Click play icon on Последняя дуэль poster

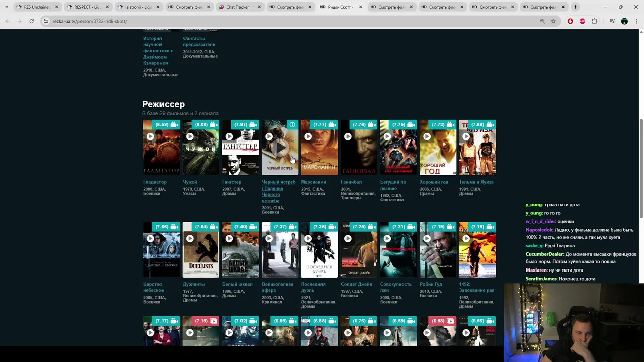pos(308,239)
